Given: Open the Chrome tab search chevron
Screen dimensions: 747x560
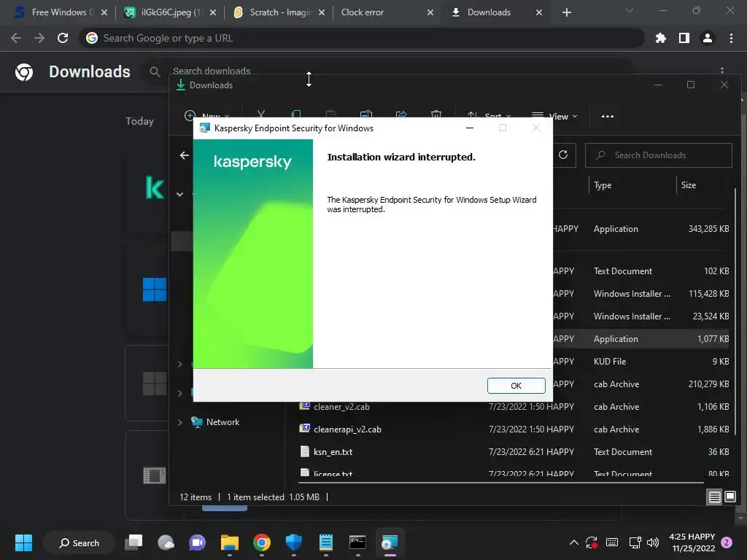Looking at the screenshot, I should [x=630, y=10].
